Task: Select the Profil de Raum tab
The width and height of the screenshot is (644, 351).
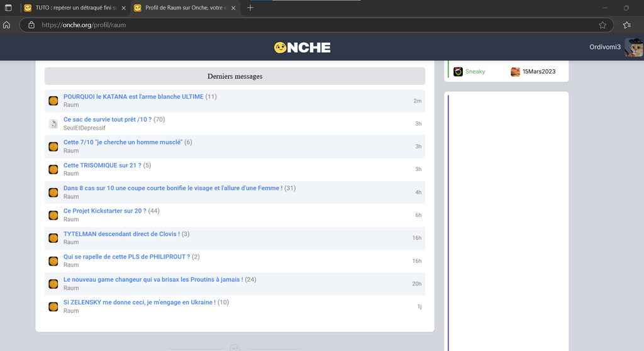Action: click(x=185, y=8)
